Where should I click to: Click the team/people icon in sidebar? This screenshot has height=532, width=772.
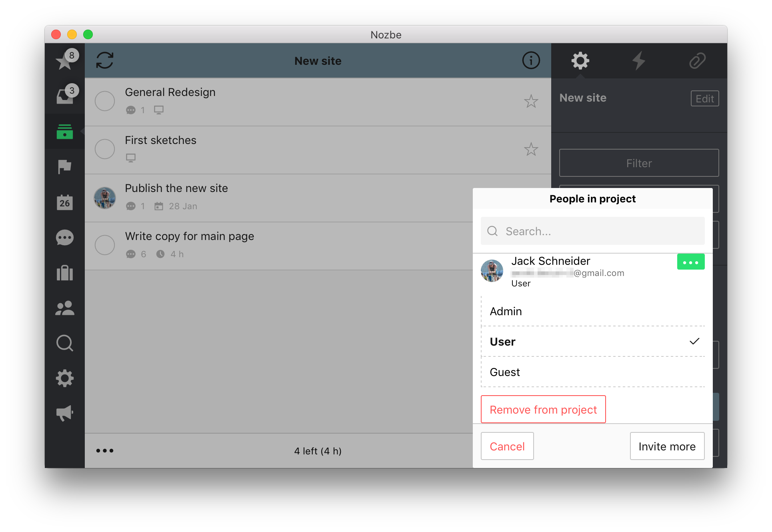(x=66, y=307)
